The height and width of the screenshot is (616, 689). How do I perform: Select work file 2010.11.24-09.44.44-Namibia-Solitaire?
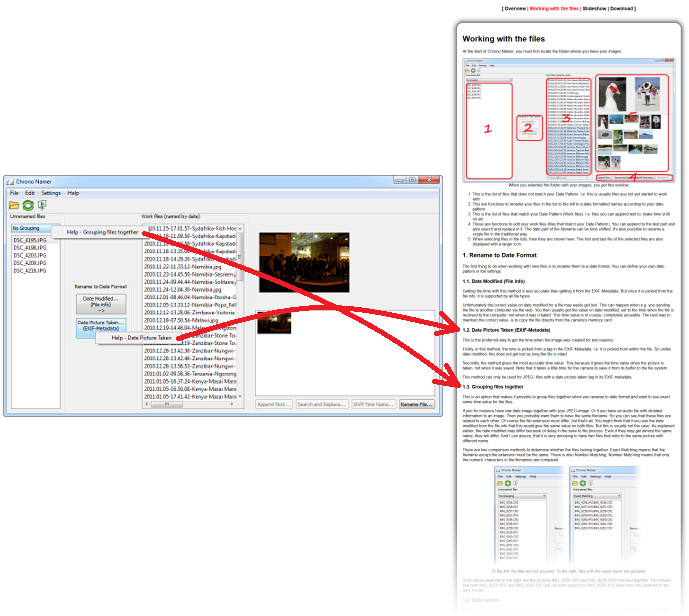pos(190,282)
